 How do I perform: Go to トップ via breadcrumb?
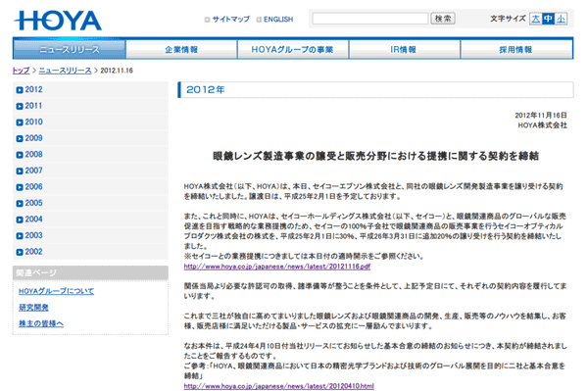[21, 71]
